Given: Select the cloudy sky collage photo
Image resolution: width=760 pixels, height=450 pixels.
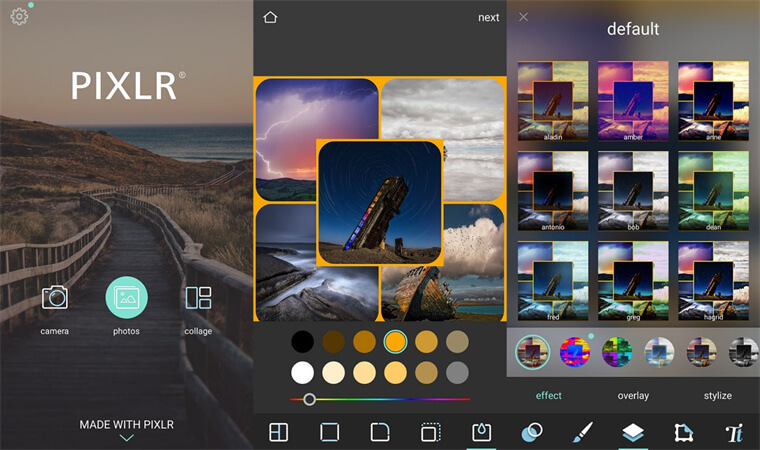Looking at the screenshot, I should [x=443, y=140].
